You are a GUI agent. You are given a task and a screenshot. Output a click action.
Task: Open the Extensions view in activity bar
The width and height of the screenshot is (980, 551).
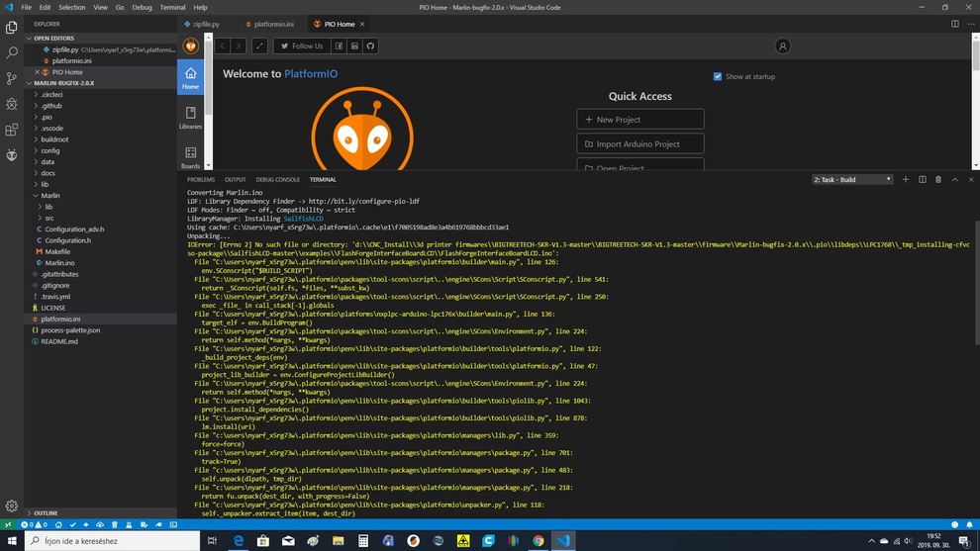tap(12, 130)
